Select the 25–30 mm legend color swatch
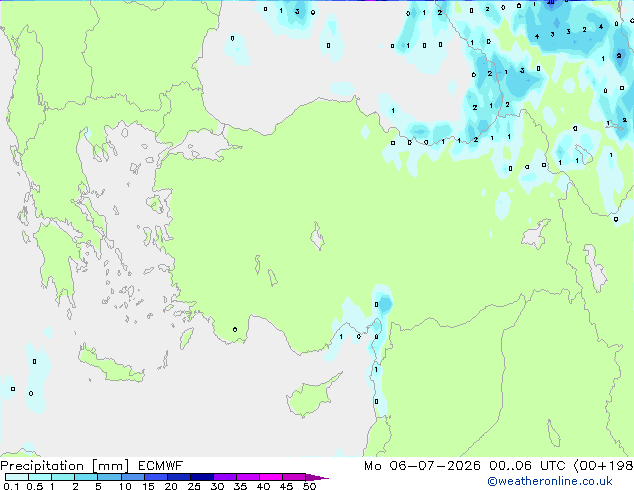This screenshot has height=490, width=634. [201, 477]
